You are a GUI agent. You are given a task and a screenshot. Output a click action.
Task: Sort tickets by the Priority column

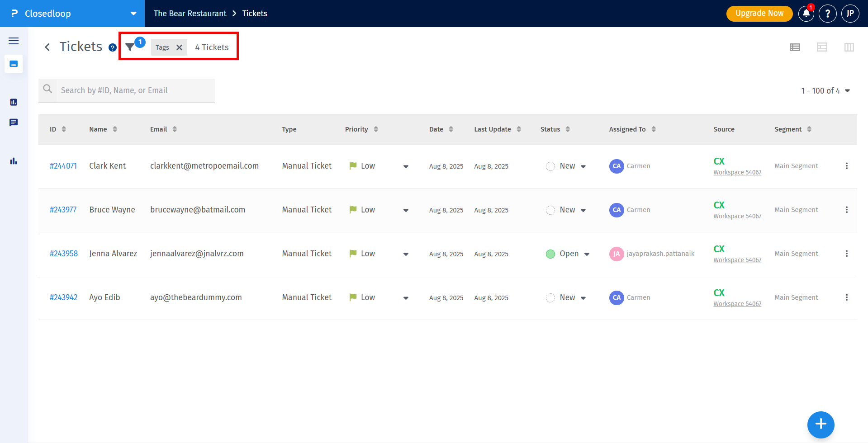[375, 129]
